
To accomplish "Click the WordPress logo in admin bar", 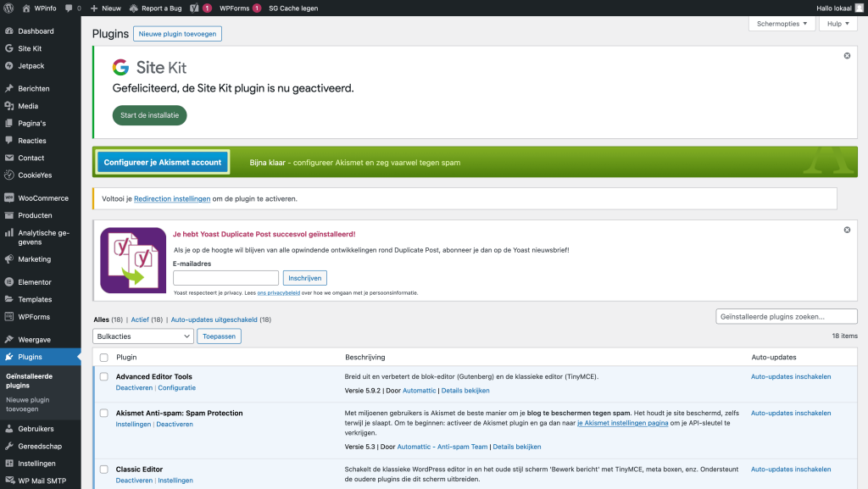I will click(x=8, y=8).
